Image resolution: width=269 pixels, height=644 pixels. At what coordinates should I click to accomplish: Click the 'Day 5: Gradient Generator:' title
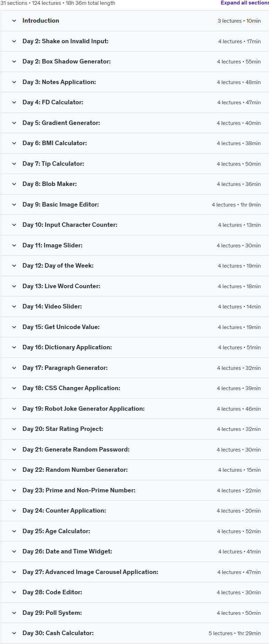tap(61, 123)
